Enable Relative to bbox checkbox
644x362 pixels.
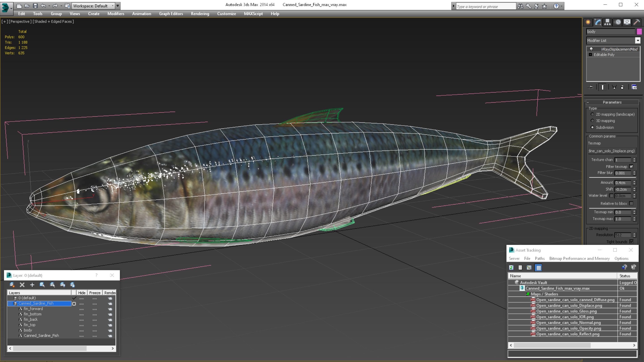pyautogui.click(x=631, y=203)
